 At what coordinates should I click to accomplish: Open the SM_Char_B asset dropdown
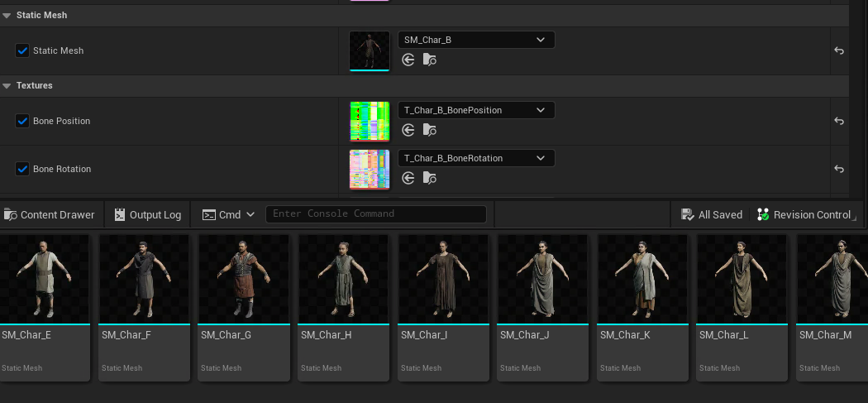point(475,40)
